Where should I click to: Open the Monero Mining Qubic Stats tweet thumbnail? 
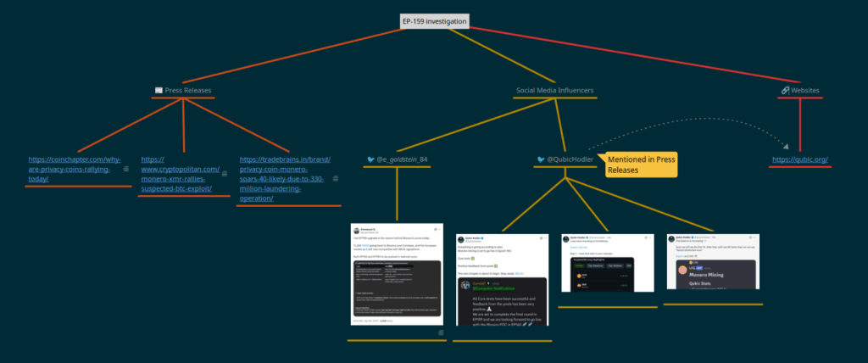point(713,261)
